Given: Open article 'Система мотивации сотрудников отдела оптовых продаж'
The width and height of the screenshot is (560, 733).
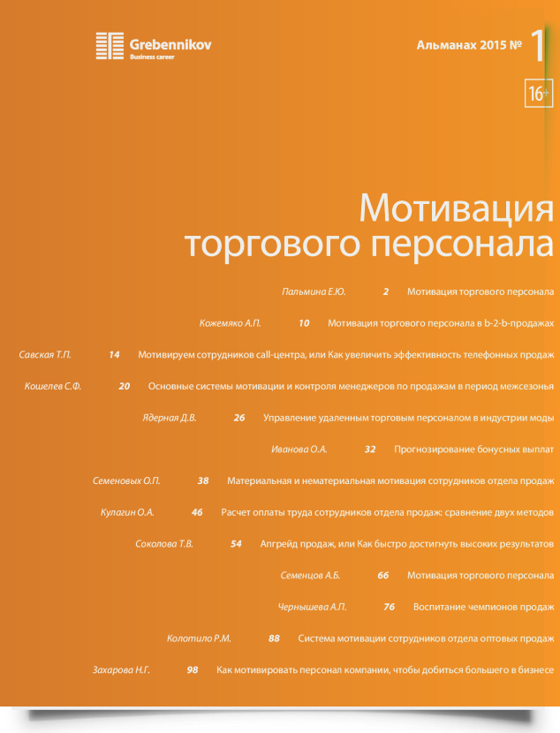Looking at the screenshot, I should (427, 639).
